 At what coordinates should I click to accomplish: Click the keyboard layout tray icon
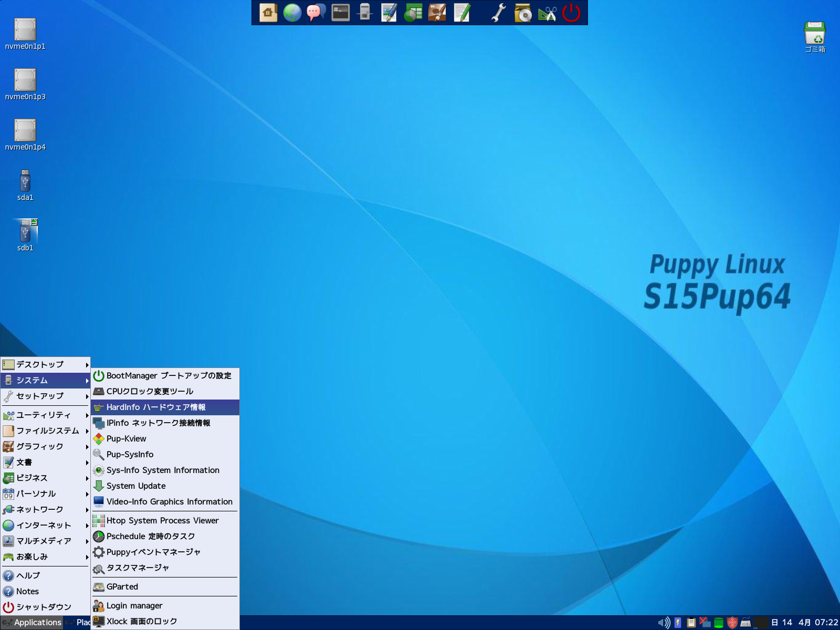746,623
